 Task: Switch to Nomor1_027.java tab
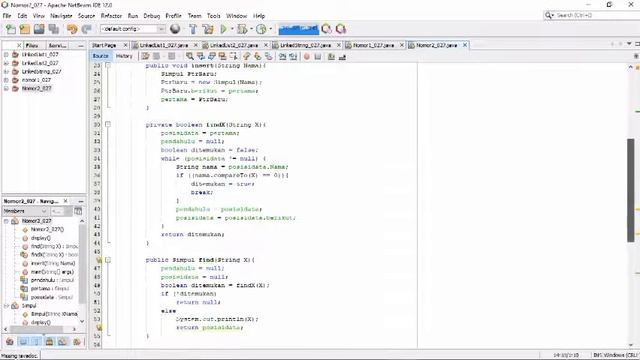[373, 45]
